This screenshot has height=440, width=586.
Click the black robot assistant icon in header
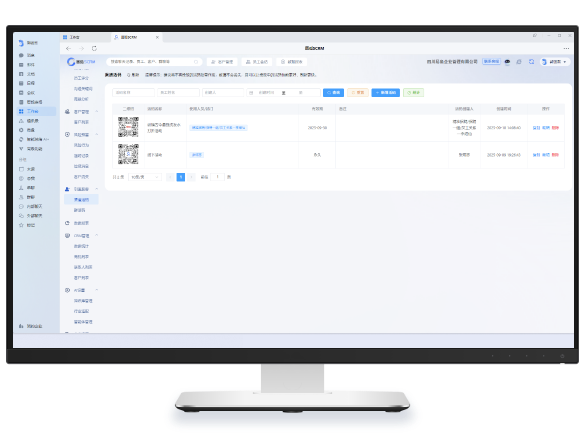[507, 62]
